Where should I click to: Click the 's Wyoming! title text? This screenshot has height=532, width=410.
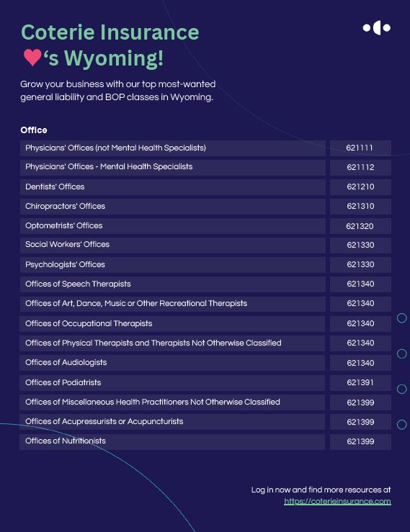pos(104,58)
